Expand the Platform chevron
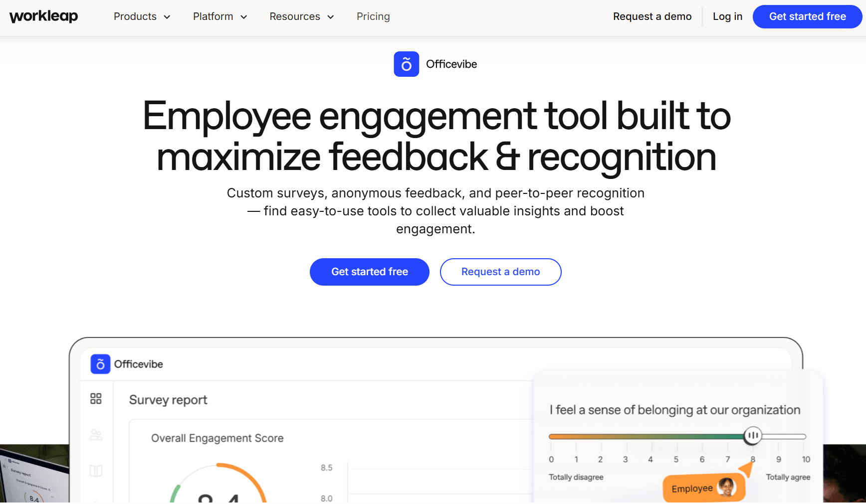The image size is (866, 504). click(x=244, y=17)
